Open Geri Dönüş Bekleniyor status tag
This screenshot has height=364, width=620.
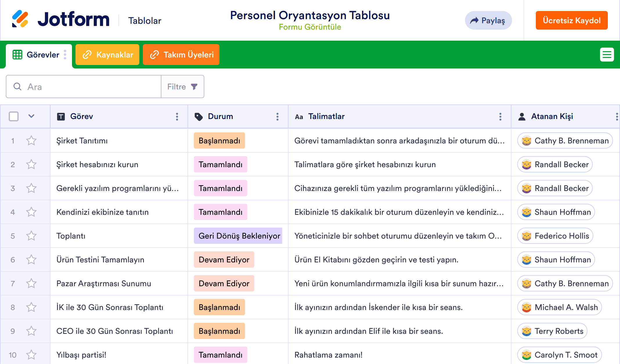239,236
